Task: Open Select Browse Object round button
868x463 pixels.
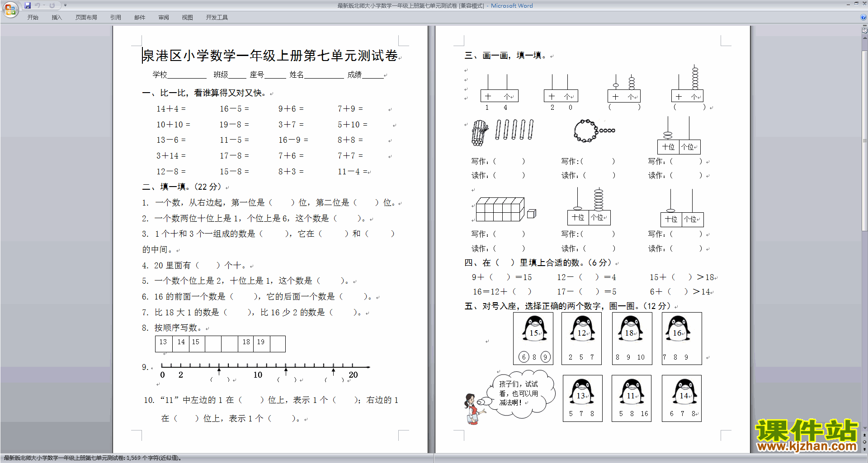Action: pos(864,442)
